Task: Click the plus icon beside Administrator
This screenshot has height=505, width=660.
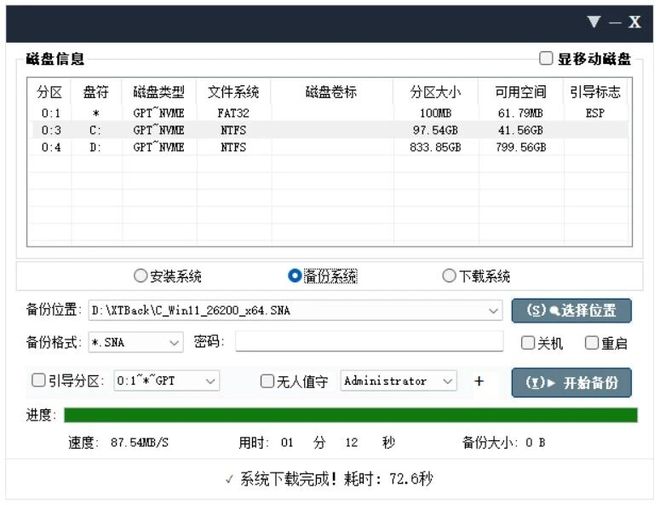Action: tap(479, 381)
